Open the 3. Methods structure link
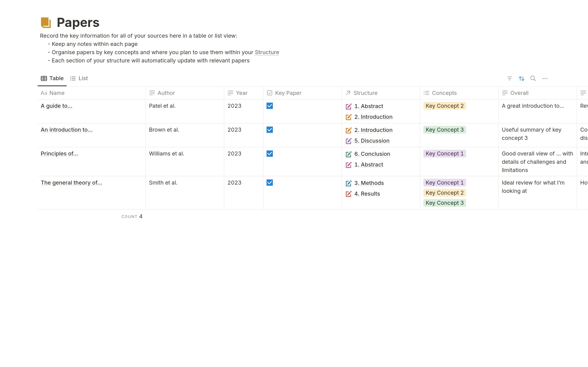This screenshot has height=367, width=588. (x=369, y=183)
